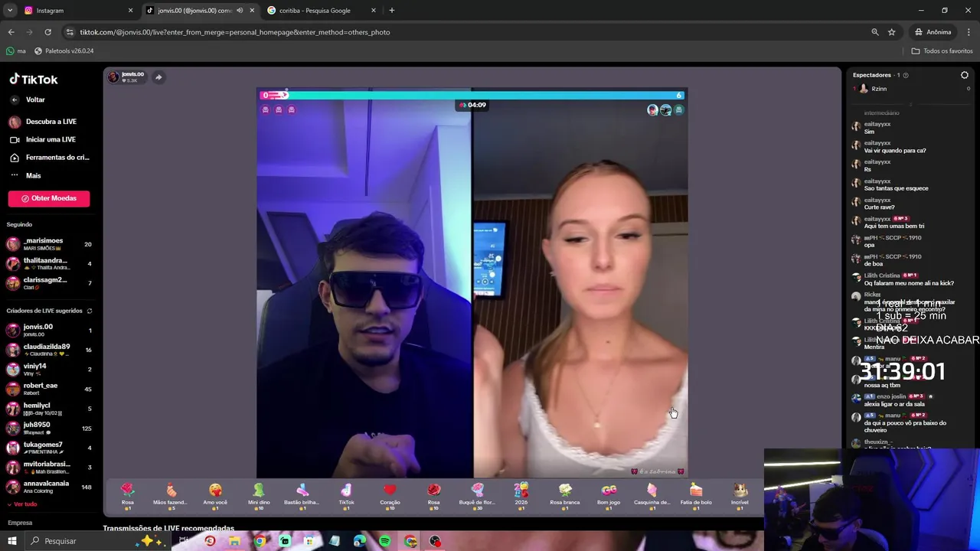
Task: Open the Mais menu in sidebar
Action: (x=34, y=175)
